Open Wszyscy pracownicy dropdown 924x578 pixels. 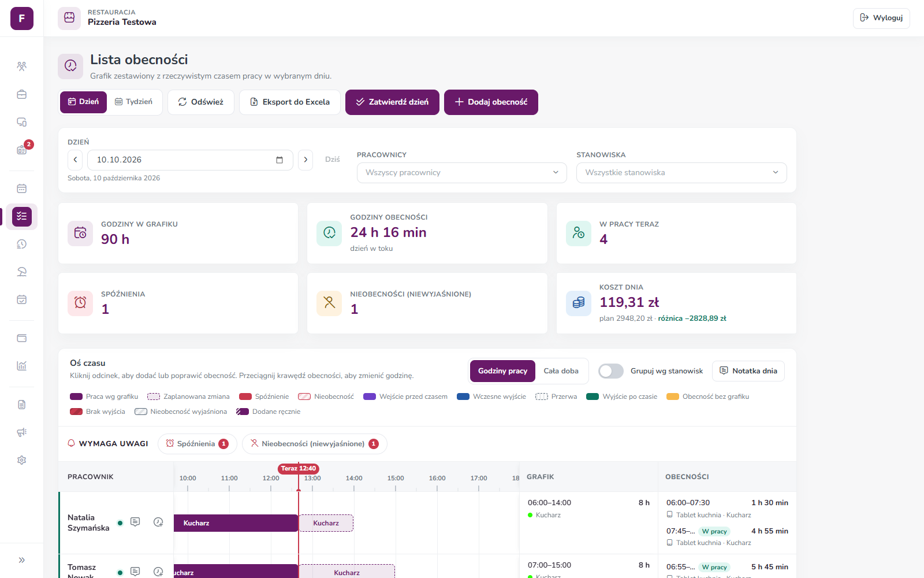(x=462, y=173)
